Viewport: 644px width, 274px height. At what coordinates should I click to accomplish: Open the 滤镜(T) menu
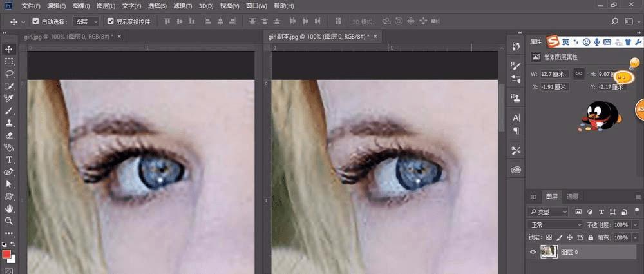(x=182, y=6)
